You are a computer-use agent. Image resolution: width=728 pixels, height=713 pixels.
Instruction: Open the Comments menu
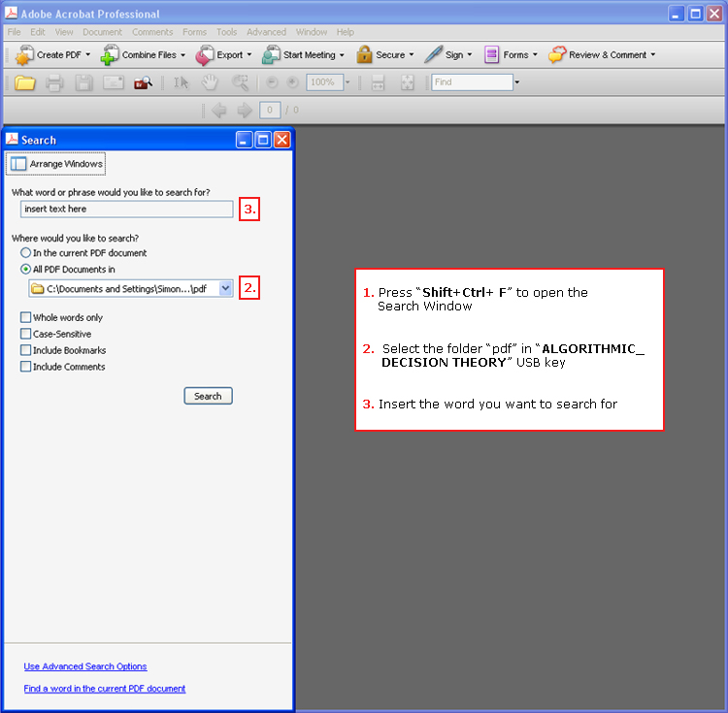[x=152, y=32]
